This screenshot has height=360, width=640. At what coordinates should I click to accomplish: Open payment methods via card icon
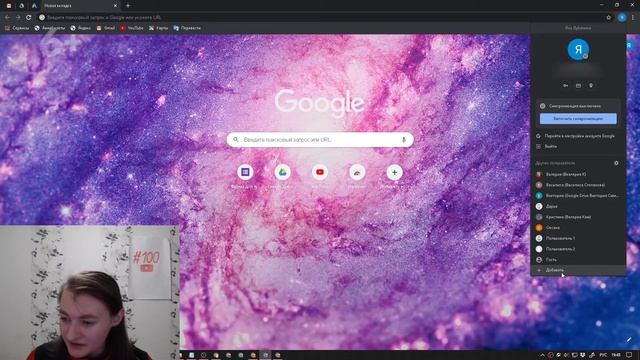[578, 86]
